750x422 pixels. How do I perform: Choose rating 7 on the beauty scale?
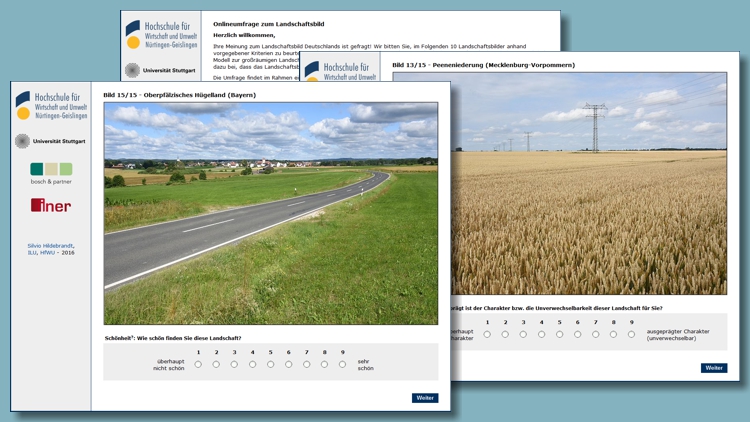(x=306, y=364)
